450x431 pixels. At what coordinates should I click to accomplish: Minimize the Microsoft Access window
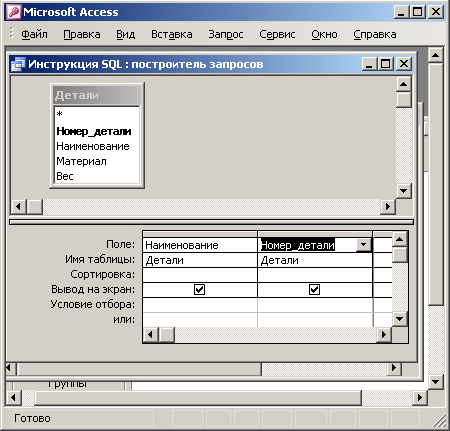coord(401,12)
